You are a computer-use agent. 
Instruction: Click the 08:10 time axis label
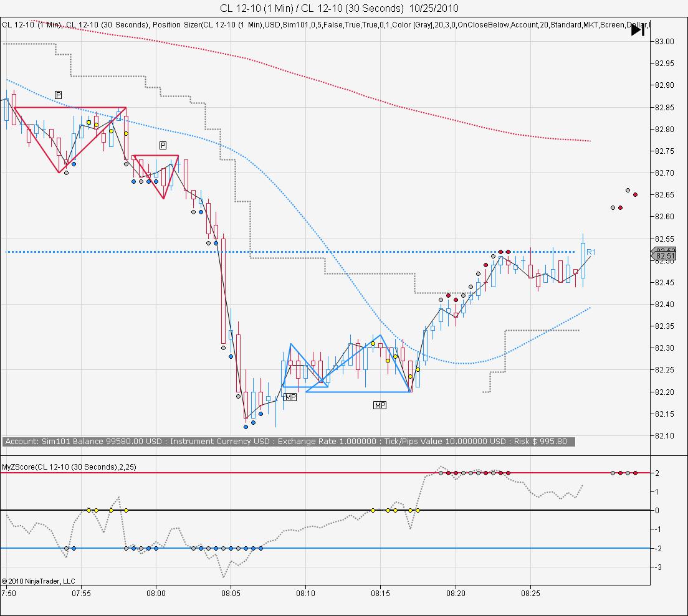(x=305, y=593)
